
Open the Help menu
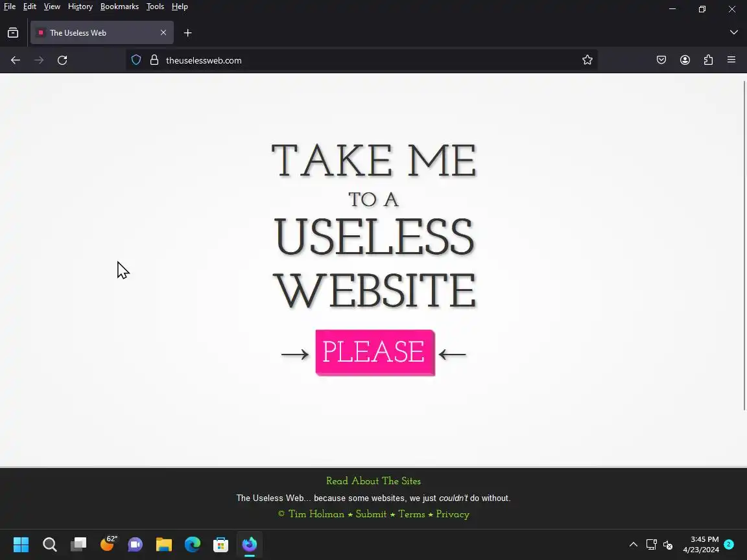click(180, 6)
